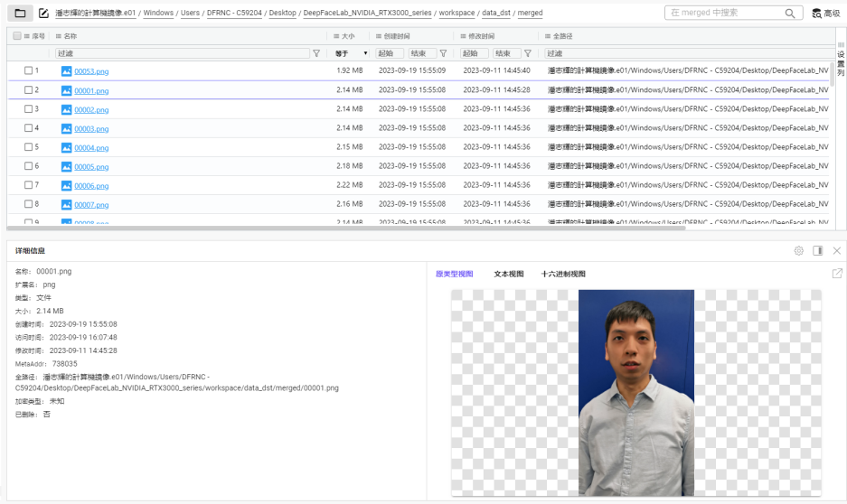Click the image icon of 00004.png
The height and width of the screenshot is (504, 847).
tap(67, 147)
